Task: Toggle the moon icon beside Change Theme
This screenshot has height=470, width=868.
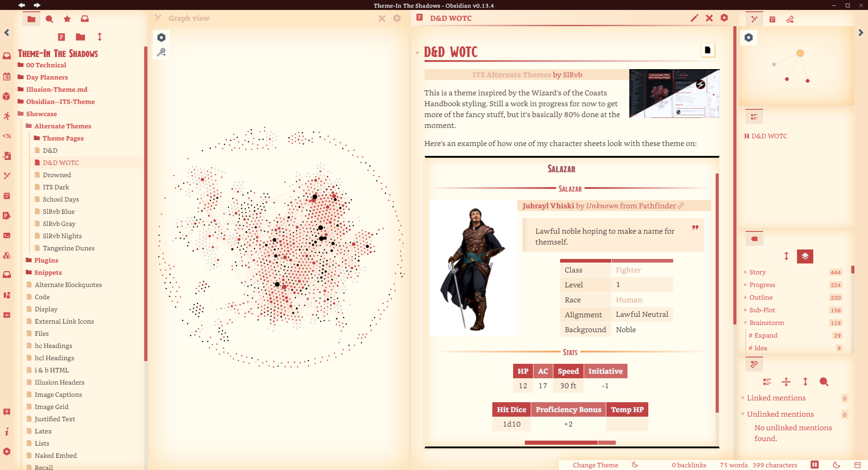Action: coord(635,465)
